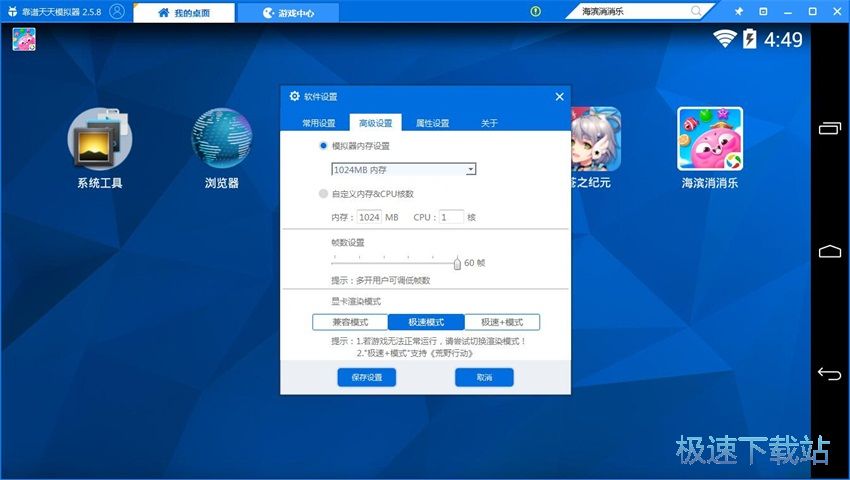Click the 内存 1024 input field

(369, 217)
